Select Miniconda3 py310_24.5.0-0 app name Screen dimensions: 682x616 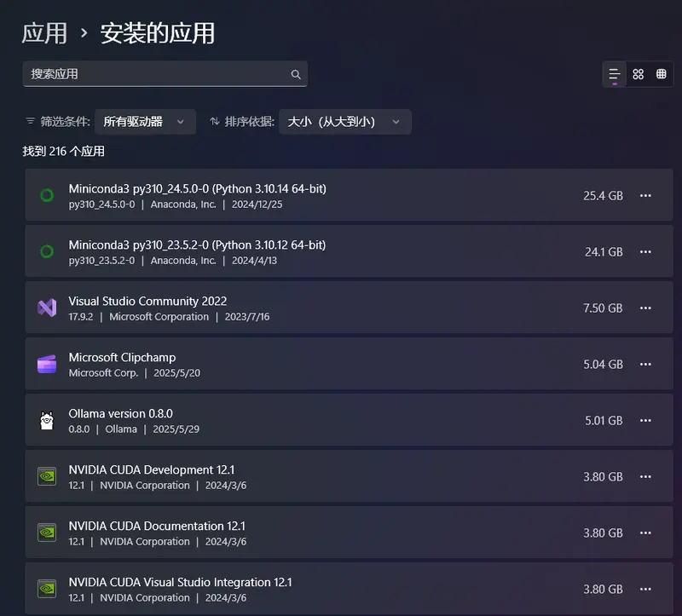198,188
